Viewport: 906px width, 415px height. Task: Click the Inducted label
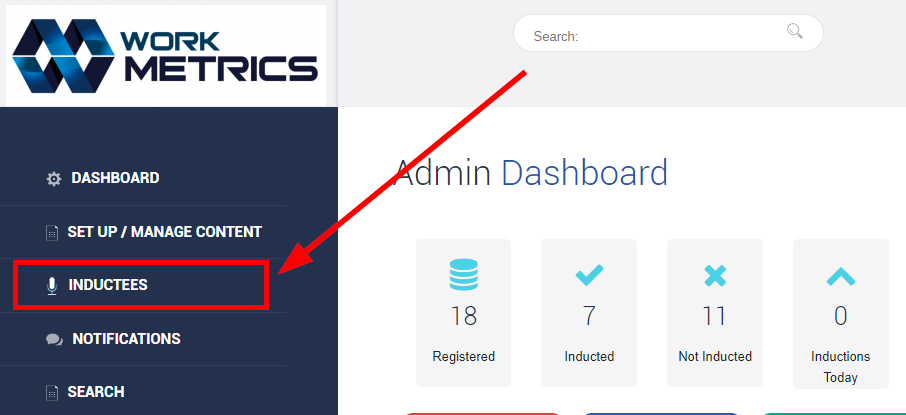(x=589, y=357)
